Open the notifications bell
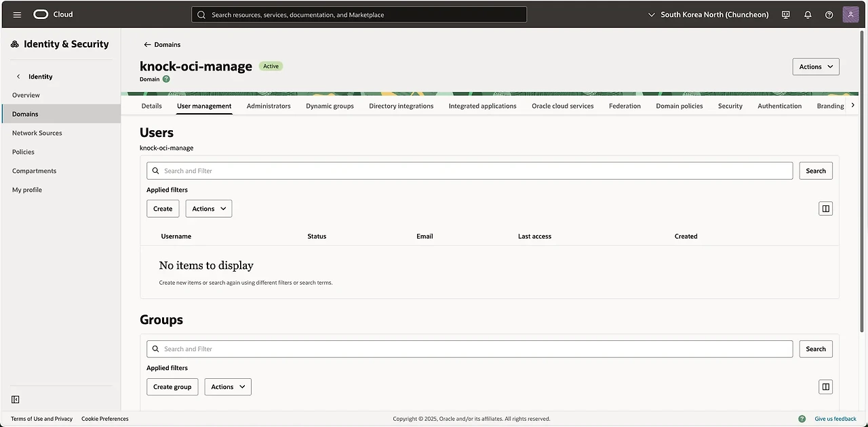 (807, 14)
